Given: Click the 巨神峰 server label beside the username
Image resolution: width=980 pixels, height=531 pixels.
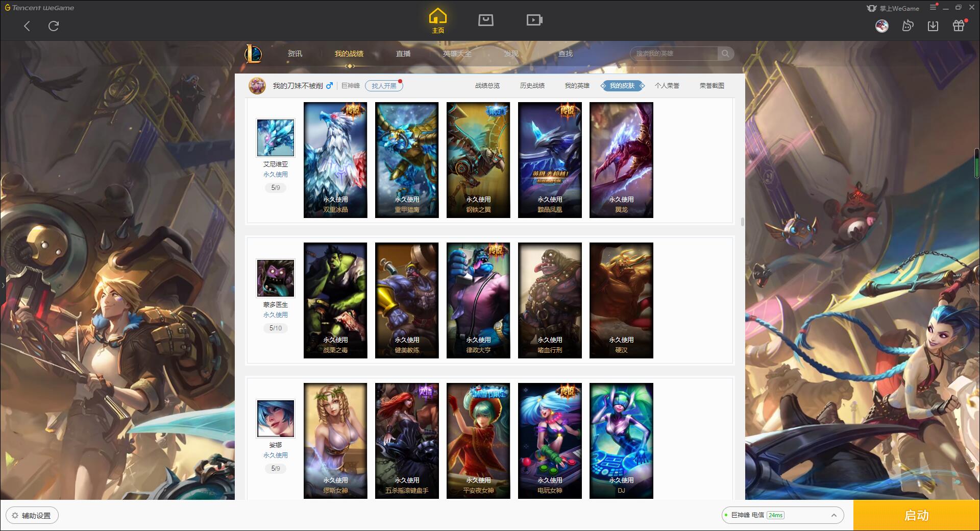Looking at the screenshot, I should tap(351, 86).
